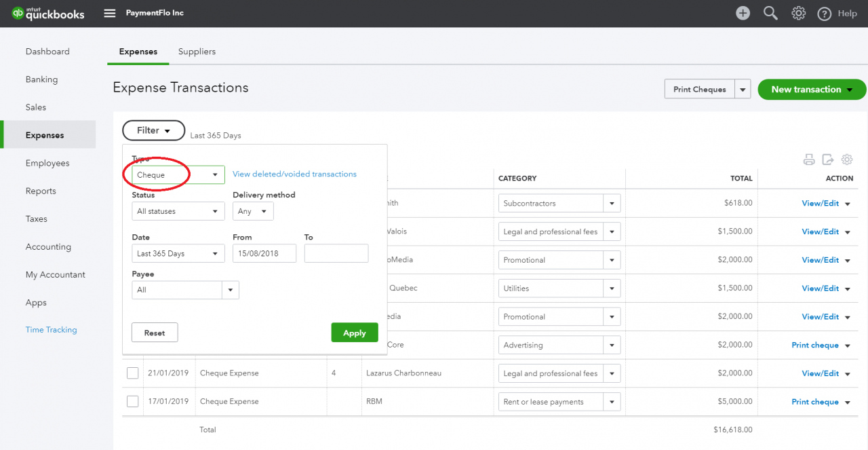Select the Lazarus Charbonneau transaction checkbox

pos(132,373)
